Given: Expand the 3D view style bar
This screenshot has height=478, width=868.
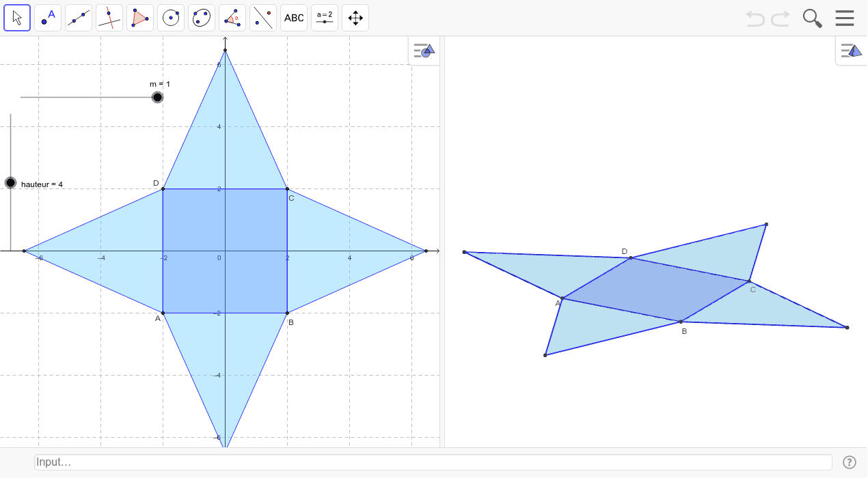Looking at the screenshot, I should click(852, 51).
